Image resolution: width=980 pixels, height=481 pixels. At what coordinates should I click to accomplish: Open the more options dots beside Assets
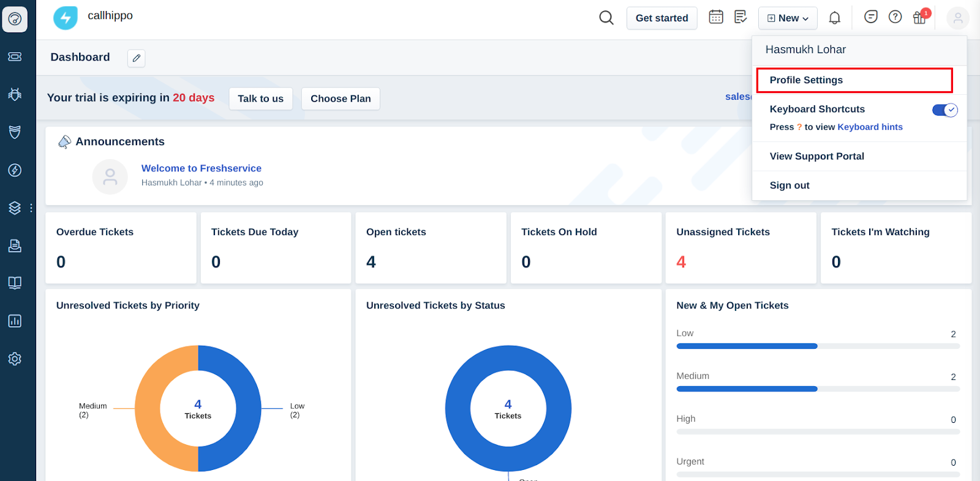click(x=31, y=208)
